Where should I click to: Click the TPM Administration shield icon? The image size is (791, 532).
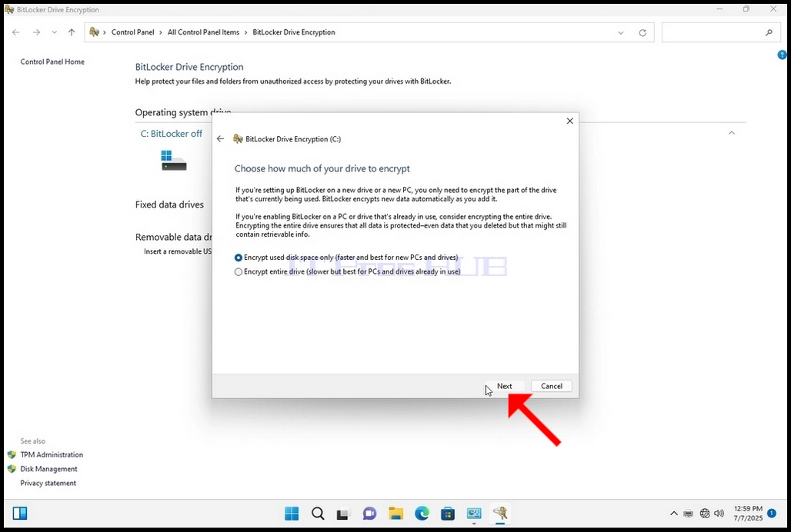pos(12,454)
